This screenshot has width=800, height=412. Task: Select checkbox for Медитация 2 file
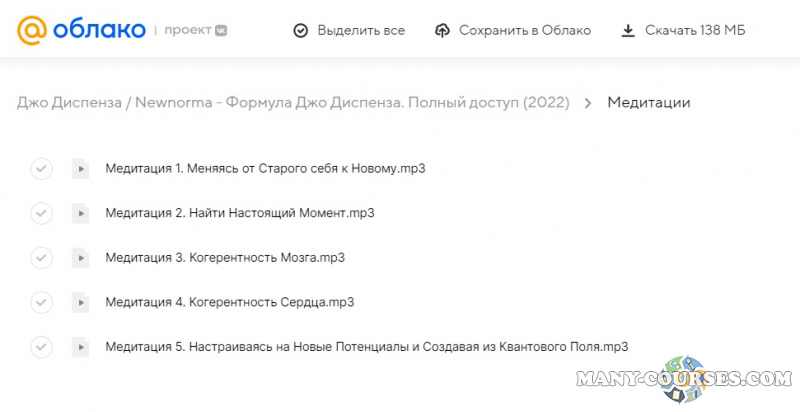coord(41,213)
